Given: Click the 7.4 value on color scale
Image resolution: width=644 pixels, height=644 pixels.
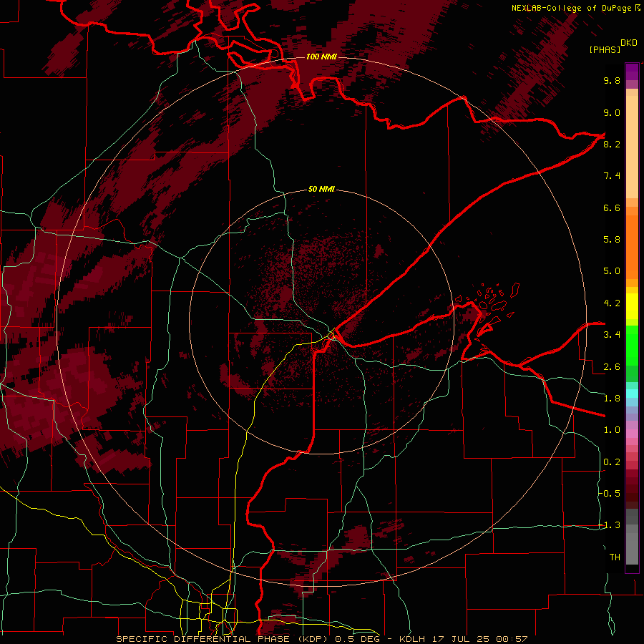Looking at the screenshot, I should click(x=612, y=176).
